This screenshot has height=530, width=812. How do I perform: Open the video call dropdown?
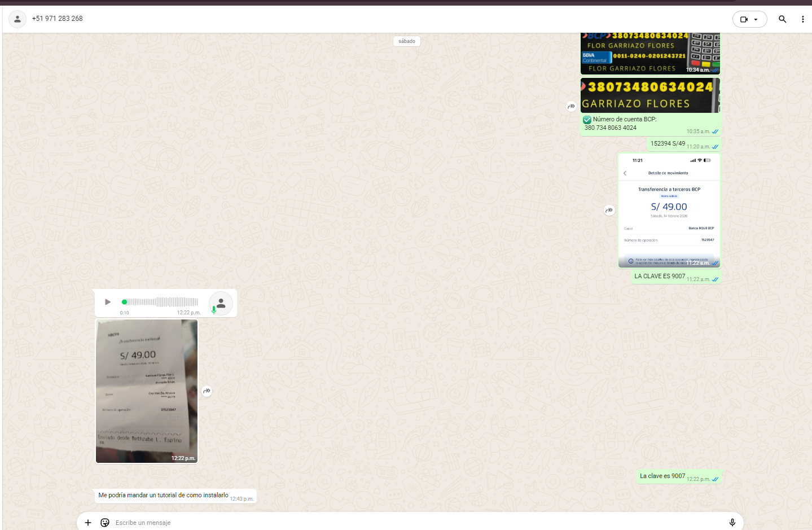click(749, 19)
